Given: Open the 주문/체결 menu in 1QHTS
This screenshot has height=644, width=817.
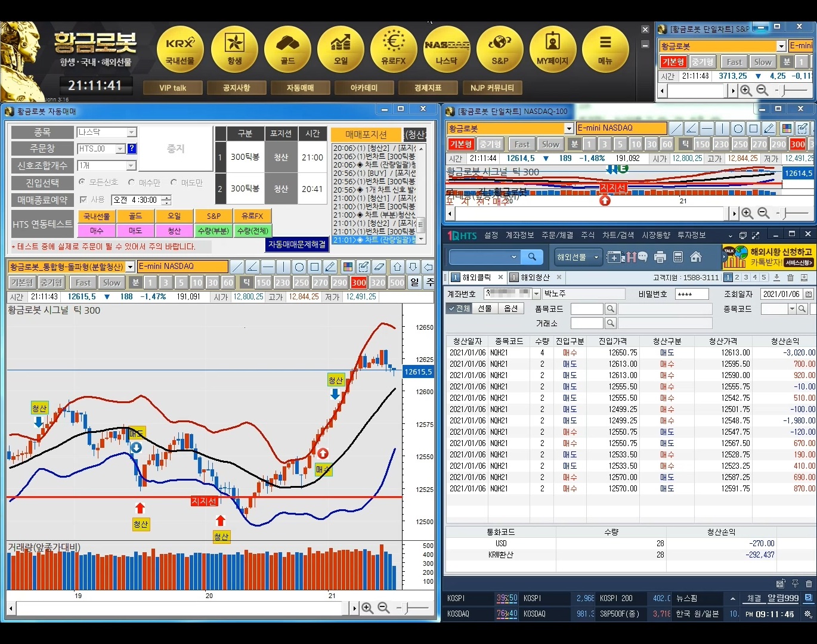Looking at the screenshot, I should pos(558,236).
